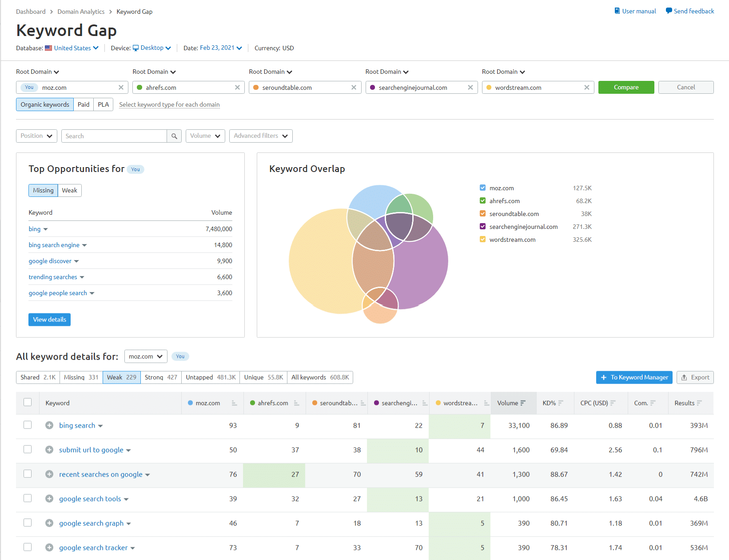Sort by CPC (USD) column

tap(613, 403)
